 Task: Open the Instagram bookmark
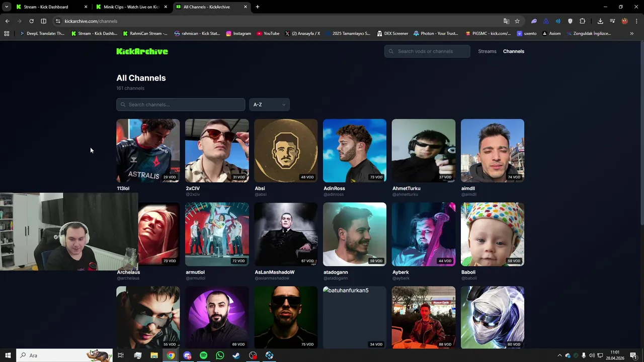click(238, 34)
